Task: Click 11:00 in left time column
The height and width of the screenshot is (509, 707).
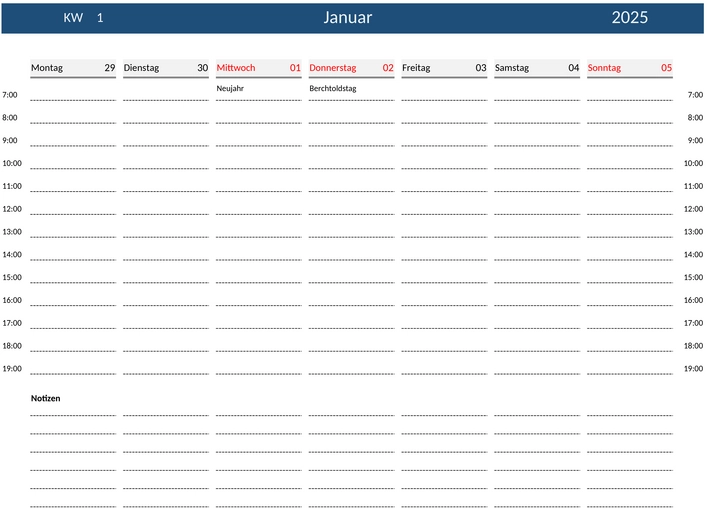Action: (12, 186)
